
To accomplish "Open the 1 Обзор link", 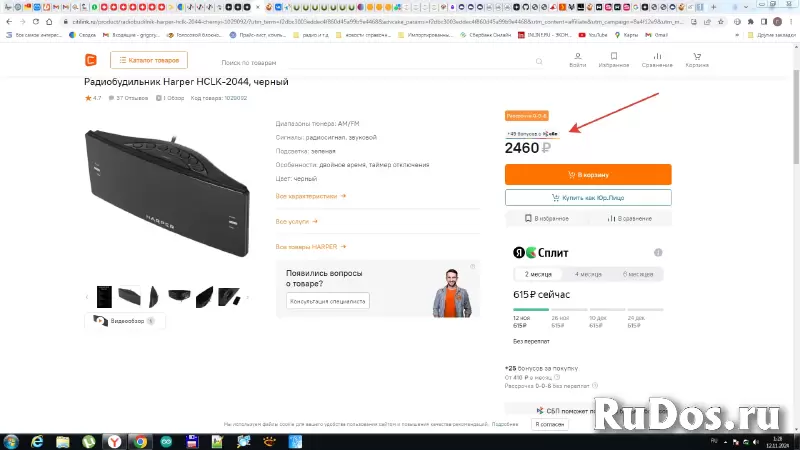I will point(170,98).
